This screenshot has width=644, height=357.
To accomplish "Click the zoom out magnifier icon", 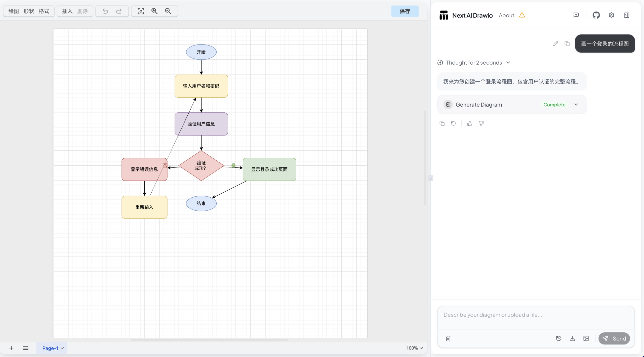I will tap(168, 11).
